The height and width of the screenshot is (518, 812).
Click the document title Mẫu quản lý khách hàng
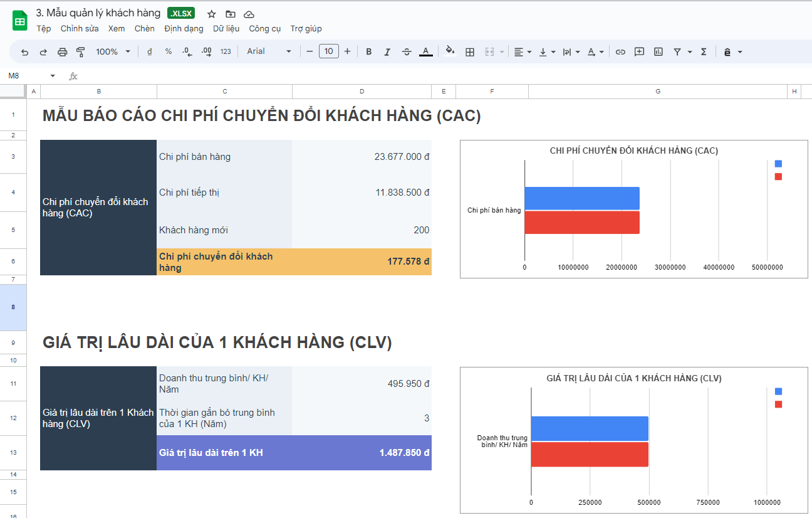(98, 13)
